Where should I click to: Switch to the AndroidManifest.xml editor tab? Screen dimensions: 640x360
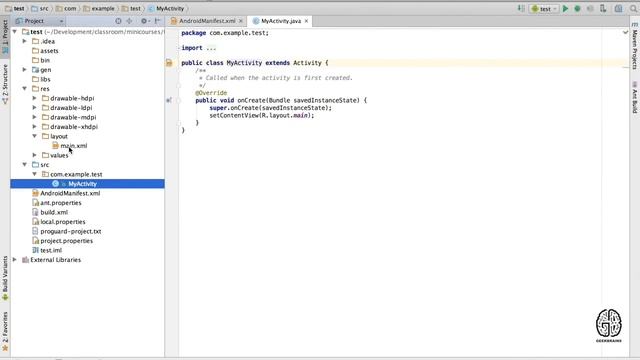(x=207, y=21)
